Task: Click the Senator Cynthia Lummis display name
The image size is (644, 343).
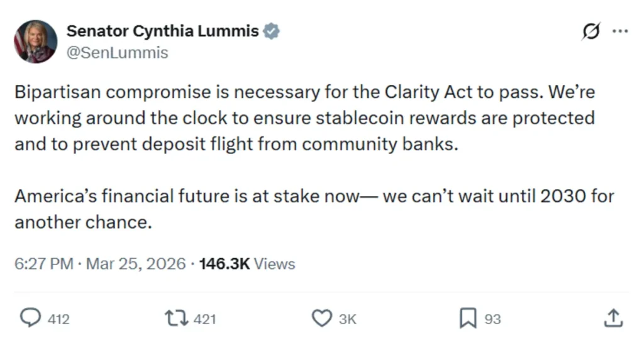Action: click(x=162, y=31)
